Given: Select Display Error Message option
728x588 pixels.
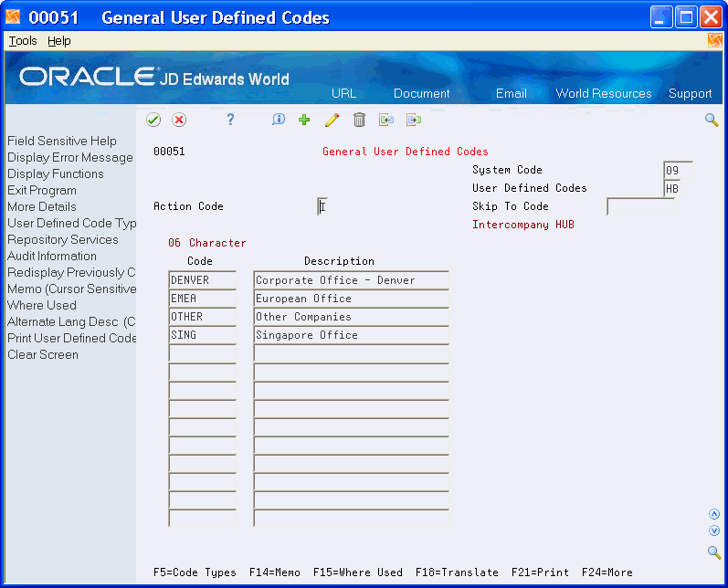Looking at the screenshot, I should pos(70,157).
